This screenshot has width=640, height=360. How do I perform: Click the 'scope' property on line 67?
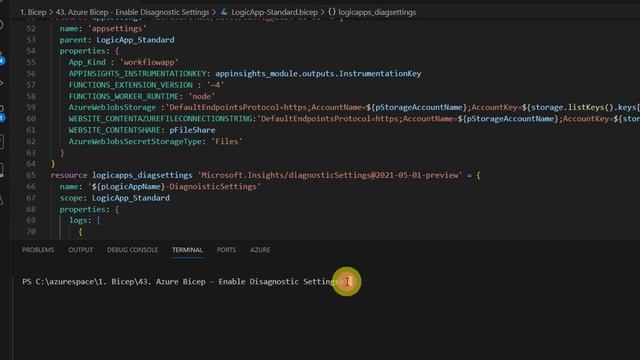pyautogui.click(x=71, y=198)
